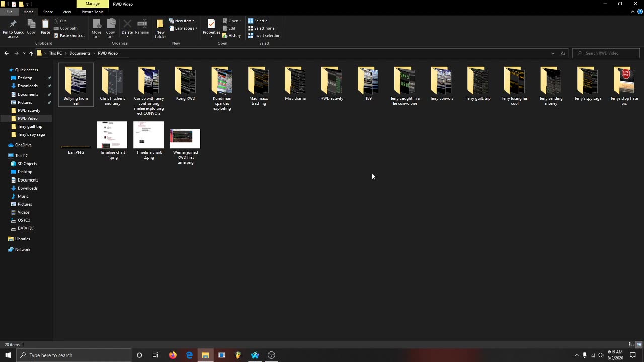Select RWD activity in navigation pane
Image resolution: width=644 pixels, height=362 pixels.
pos(29,110)
